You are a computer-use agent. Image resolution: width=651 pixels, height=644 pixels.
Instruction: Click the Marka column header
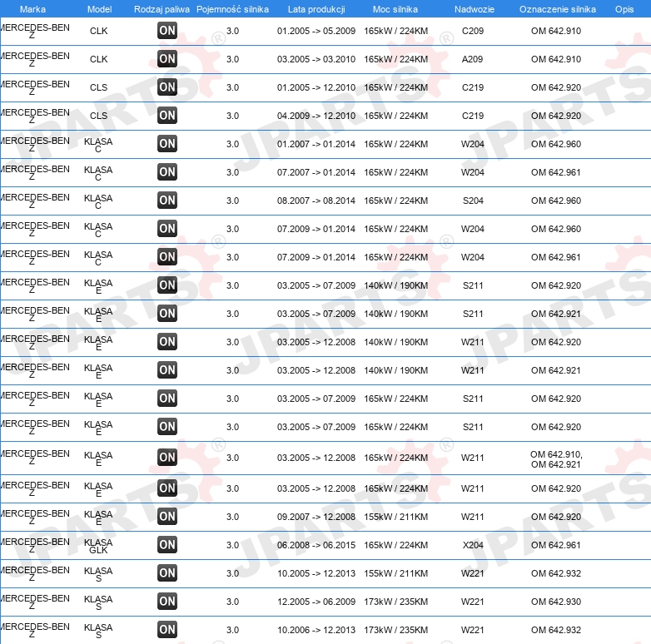[x=32, y=9]
